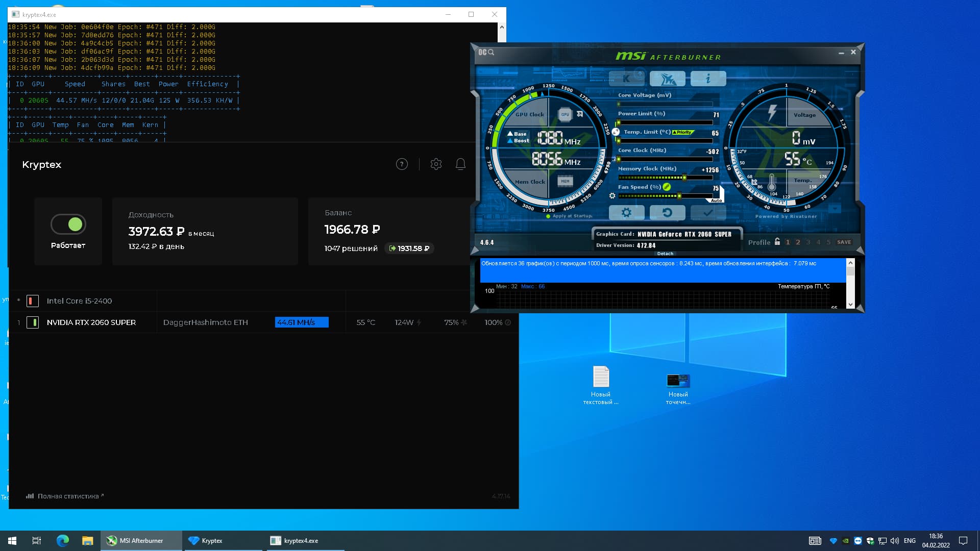Click DaggerHashimoto ETH algorithm label

pos(205,322)
